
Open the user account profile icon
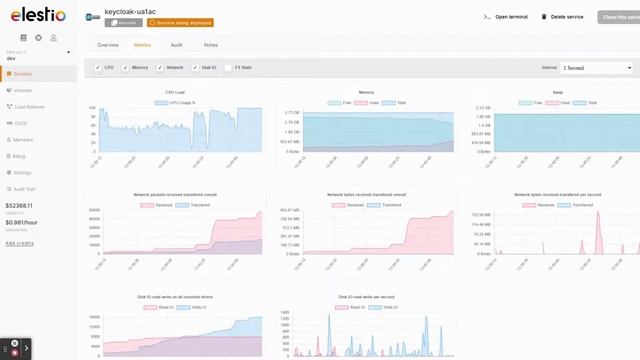53,38
